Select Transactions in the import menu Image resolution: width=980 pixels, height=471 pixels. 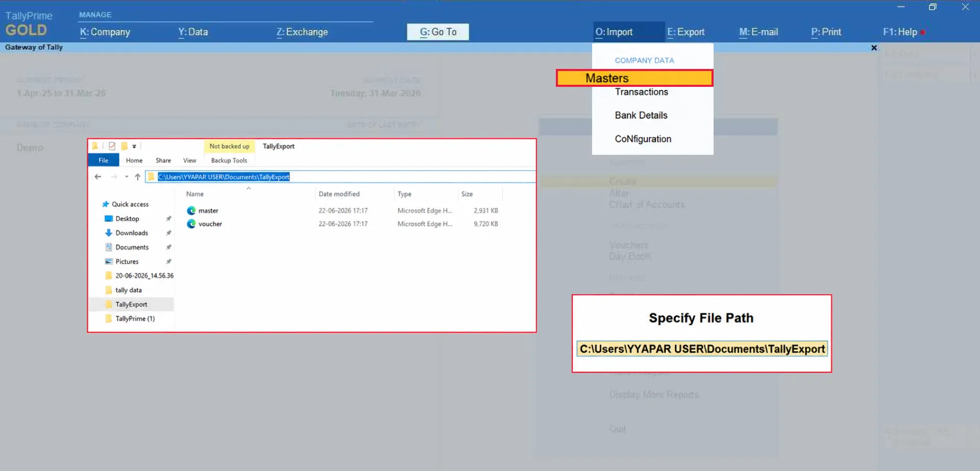641,92
